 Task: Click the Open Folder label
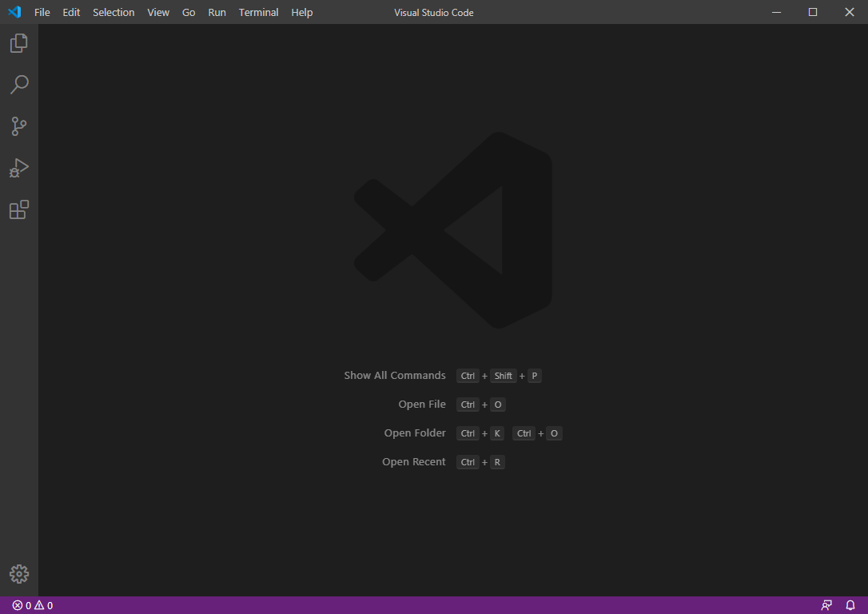pyautogui.click(x=415, y=433)
